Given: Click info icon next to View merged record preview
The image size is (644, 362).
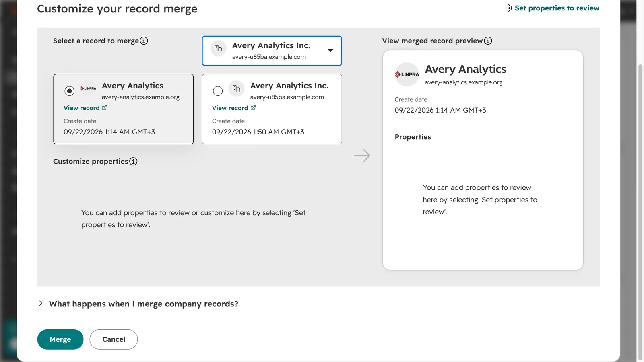Looking at the screenshot, I should [x=488, y=41].
